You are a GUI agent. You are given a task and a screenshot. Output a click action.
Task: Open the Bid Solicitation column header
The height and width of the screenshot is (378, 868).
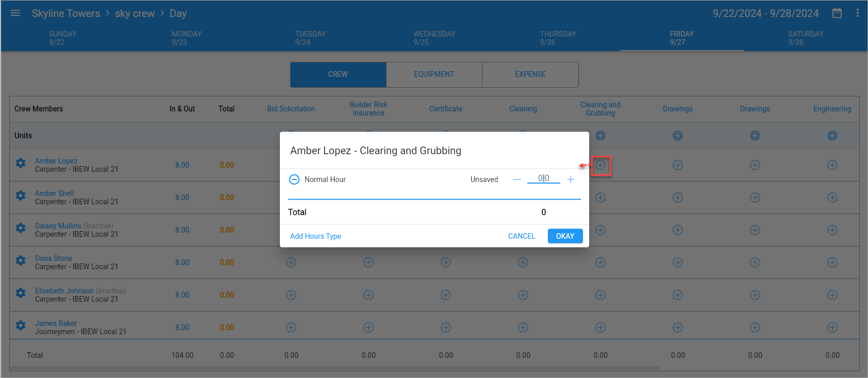click(x=291, y=109)
